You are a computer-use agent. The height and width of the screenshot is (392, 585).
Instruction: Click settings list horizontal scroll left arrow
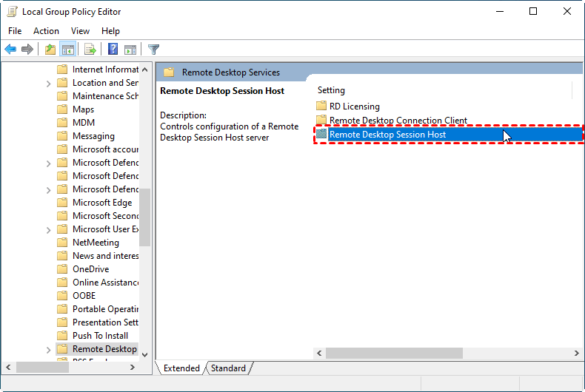[x=319, y=353]
